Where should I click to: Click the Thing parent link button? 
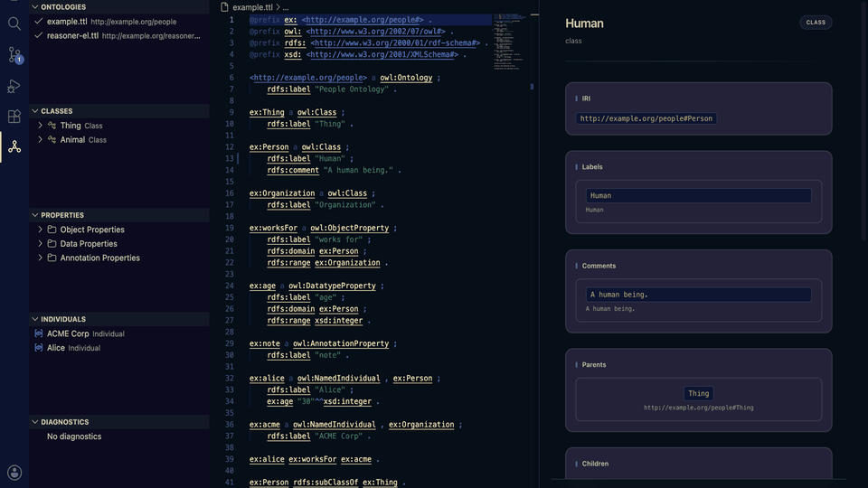(x=698, y=393)
